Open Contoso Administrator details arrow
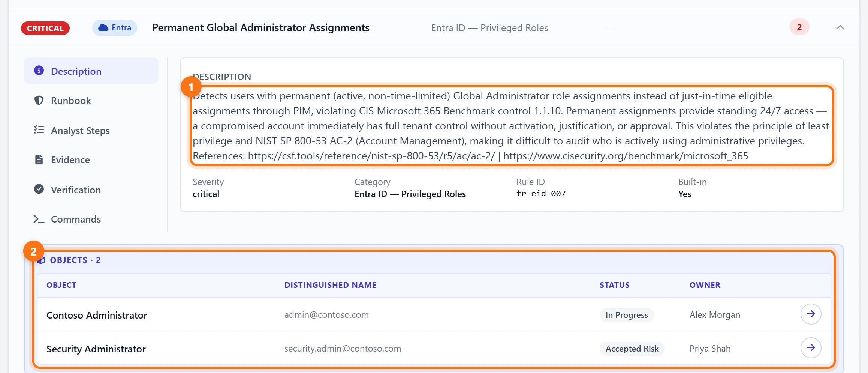The image size is (868, 373). [x=811, y=314]
